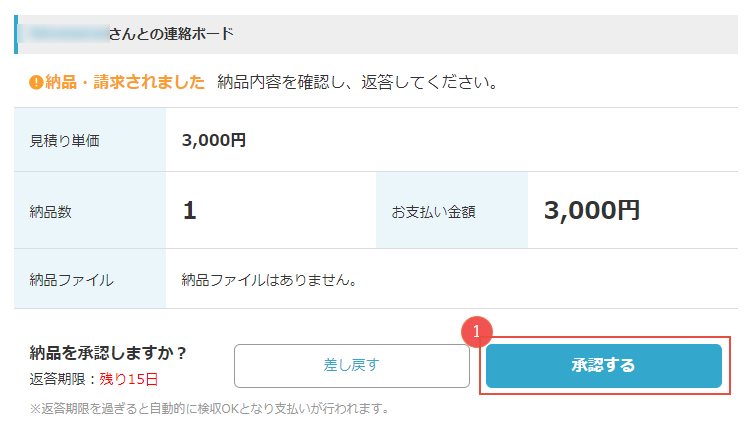Viewport: 752px width, 438px height.
Task: Select the 納品数 label cell
Action: click(90, 210)
